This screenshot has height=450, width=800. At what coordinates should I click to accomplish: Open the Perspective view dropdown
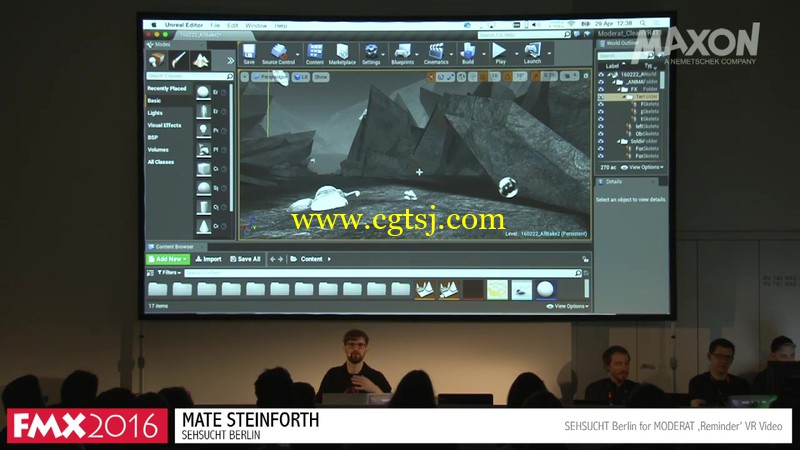(270, 77)
